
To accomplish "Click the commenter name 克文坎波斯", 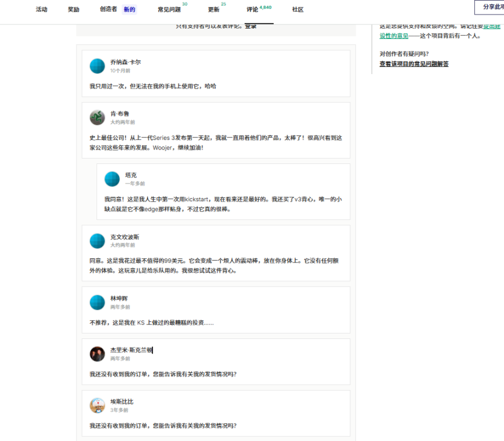I will pos(124,238).
